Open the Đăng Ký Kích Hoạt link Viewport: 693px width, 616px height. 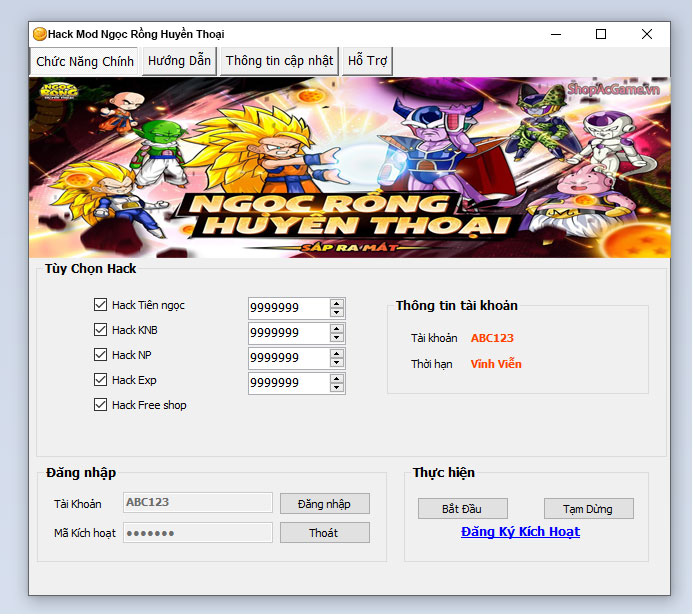520,532
